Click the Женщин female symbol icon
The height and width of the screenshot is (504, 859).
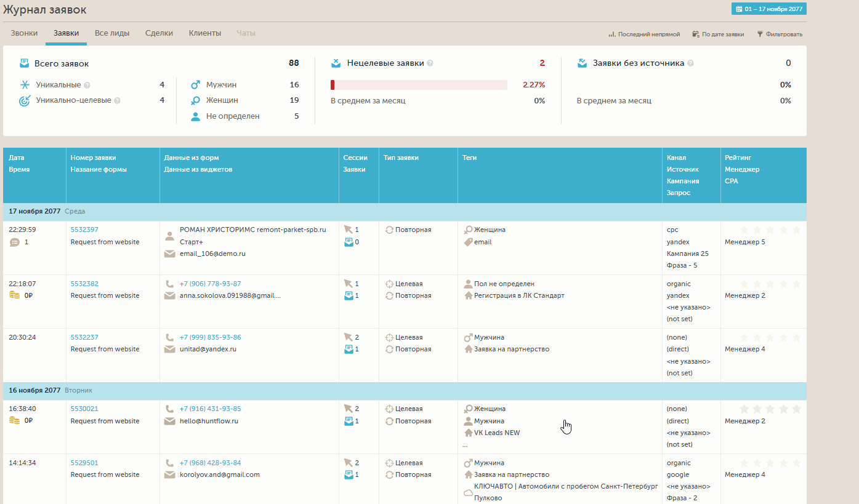point(195,100)
